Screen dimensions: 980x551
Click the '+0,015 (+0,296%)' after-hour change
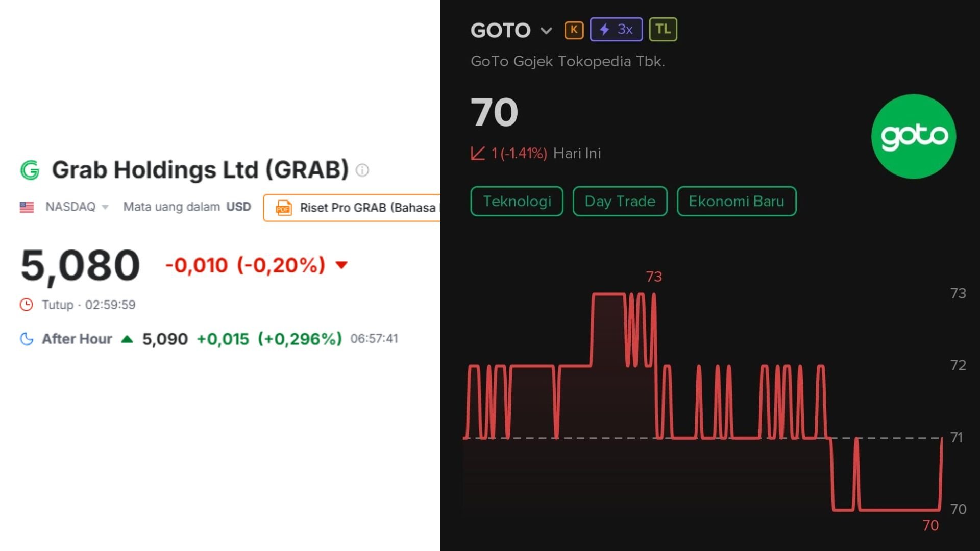[x=269, y=339]
